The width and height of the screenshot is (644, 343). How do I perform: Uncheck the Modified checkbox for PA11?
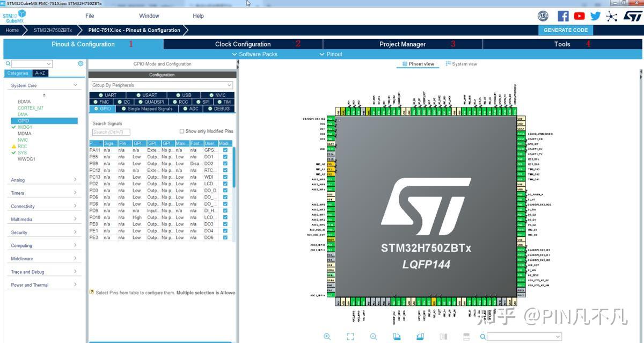tap(225, 150)
